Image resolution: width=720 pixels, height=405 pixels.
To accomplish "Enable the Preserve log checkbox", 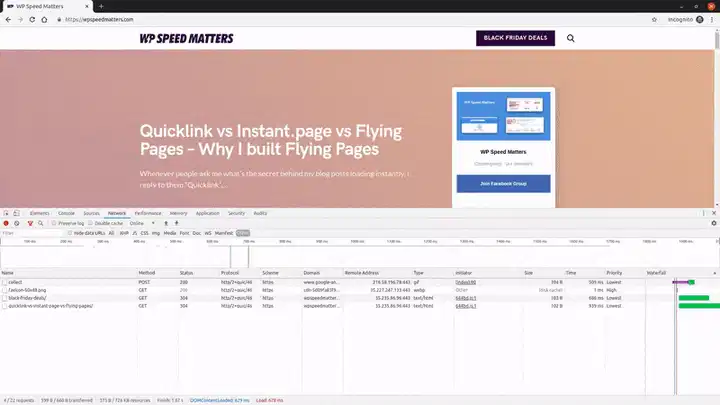I will click(x=54, y=223).
